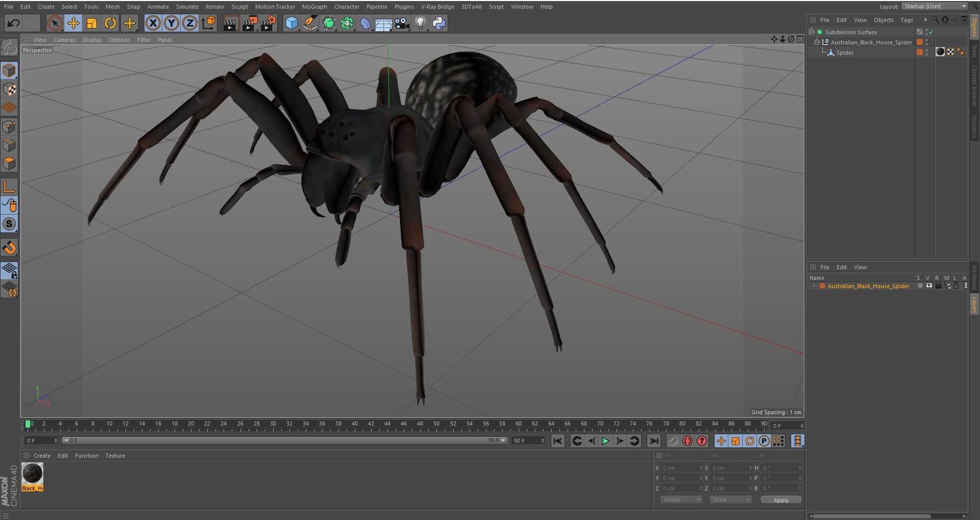Select the Rotate tool
Image resolution: width=980 pixels, height=520 pixels.
click(110, 23)
